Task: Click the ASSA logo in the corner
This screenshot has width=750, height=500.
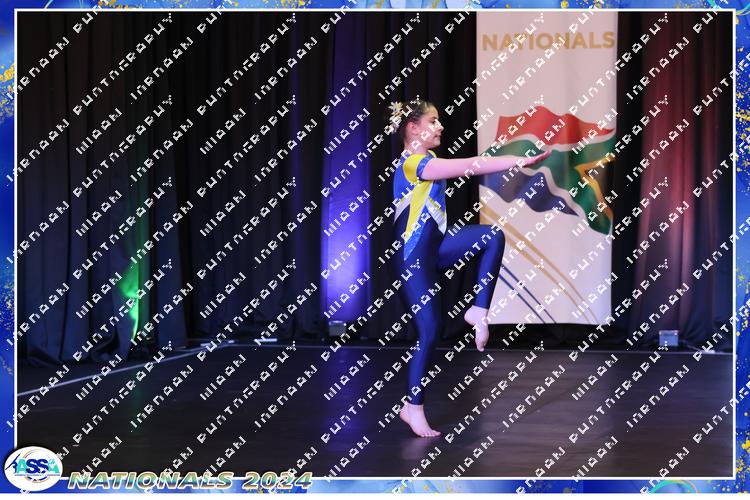Action: [x=32, y=468]
